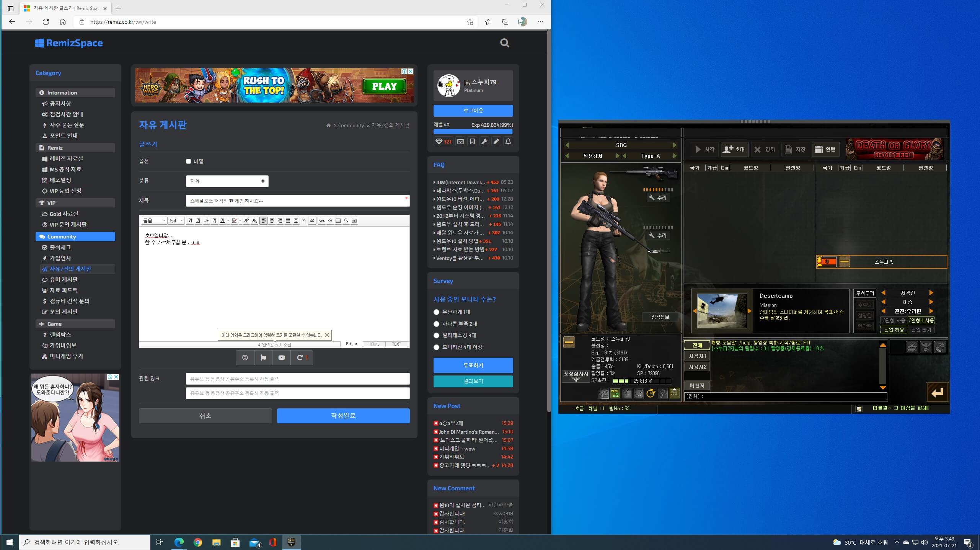
Task: Select the survey option 모니터신 4대 이상
Action: point(436,348)
